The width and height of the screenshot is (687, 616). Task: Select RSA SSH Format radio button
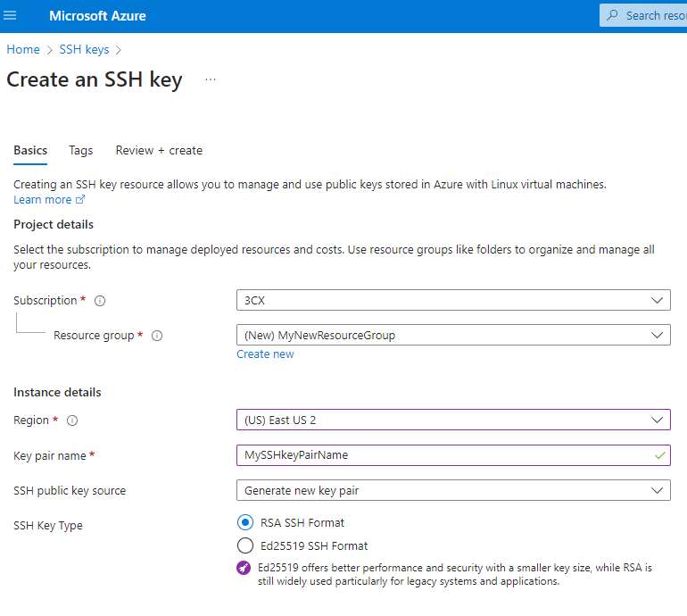pyautogui.click(x=245, y=522)
